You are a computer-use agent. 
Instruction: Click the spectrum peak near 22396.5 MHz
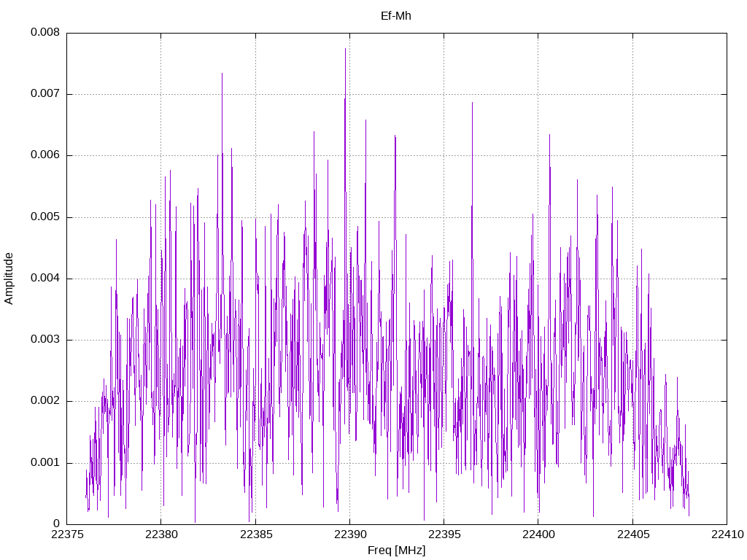point(472,104)
